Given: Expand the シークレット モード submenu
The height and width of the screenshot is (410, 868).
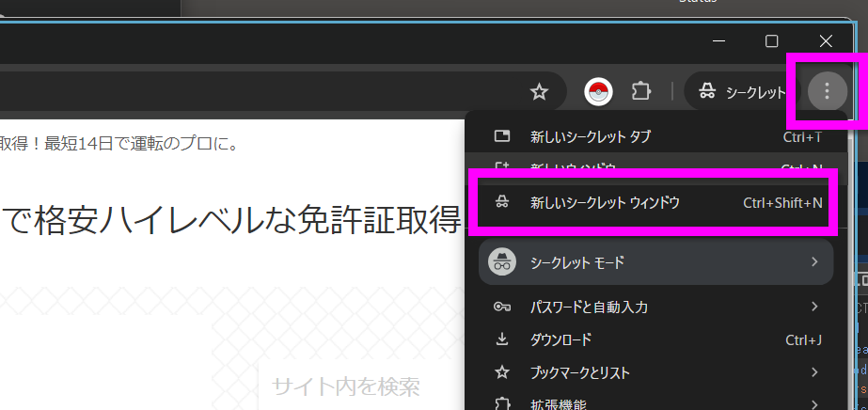Looking at the screenshot, I should [x=656, y=261].
